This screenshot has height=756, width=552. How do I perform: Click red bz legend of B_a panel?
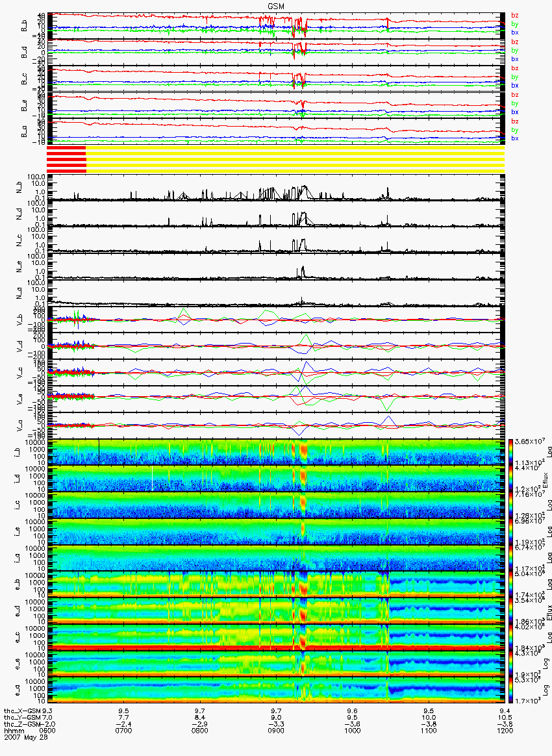pyautogui.click(x=515, y=121)
